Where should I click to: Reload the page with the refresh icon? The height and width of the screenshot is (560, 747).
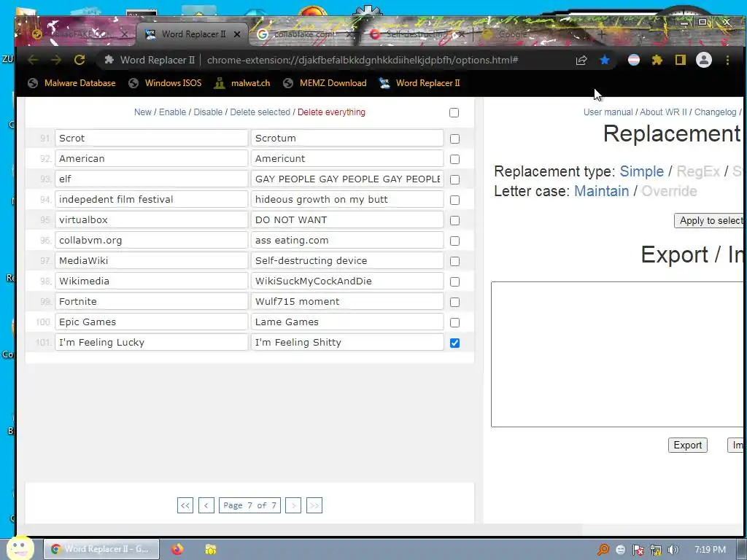(x=80, y=60)
